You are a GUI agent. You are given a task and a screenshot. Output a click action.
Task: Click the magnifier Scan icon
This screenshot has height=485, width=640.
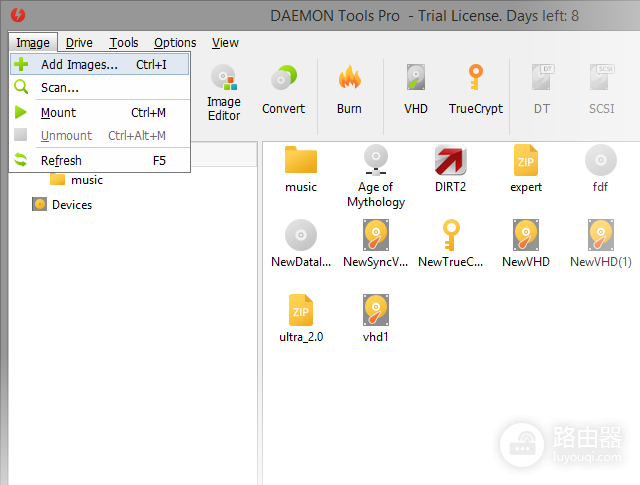click(21, 87)
